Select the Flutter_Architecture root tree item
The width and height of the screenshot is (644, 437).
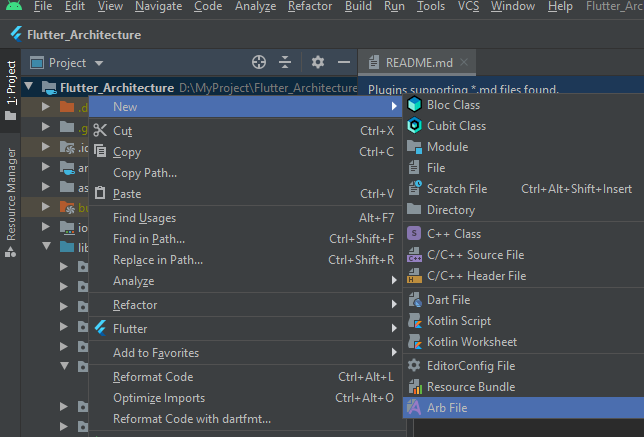[x=189, y=87]
